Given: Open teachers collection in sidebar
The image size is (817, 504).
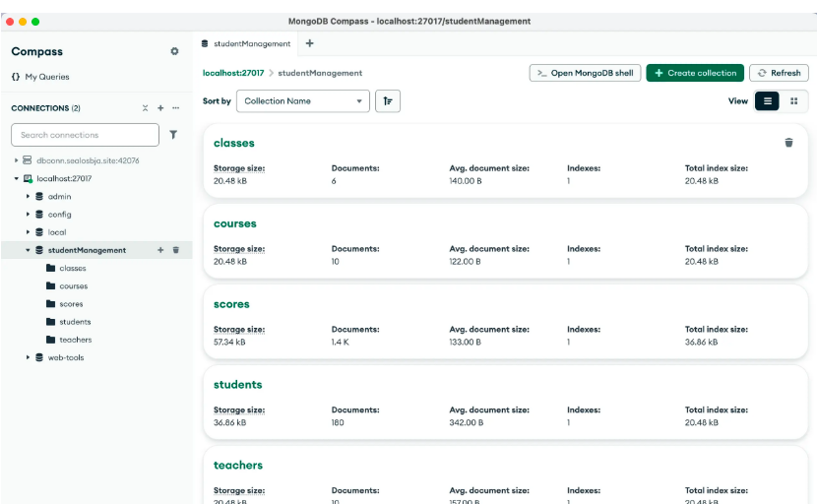Looking at the screenshot, I should click(x=76, y=340).
